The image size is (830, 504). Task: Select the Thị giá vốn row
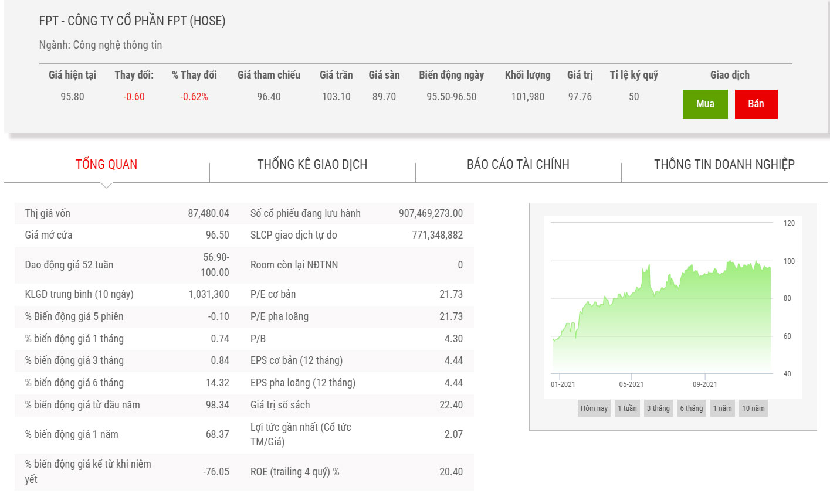(x=127, y=213)
